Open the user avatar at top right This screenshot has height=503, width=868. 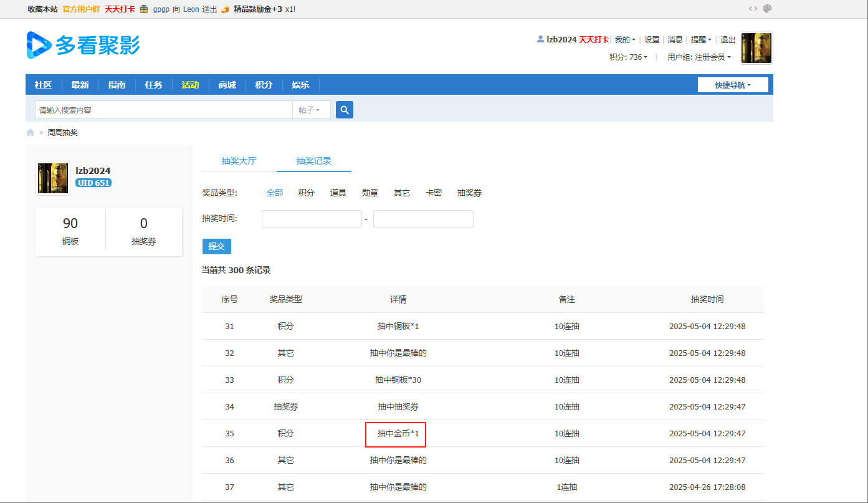tap(756, 48)
